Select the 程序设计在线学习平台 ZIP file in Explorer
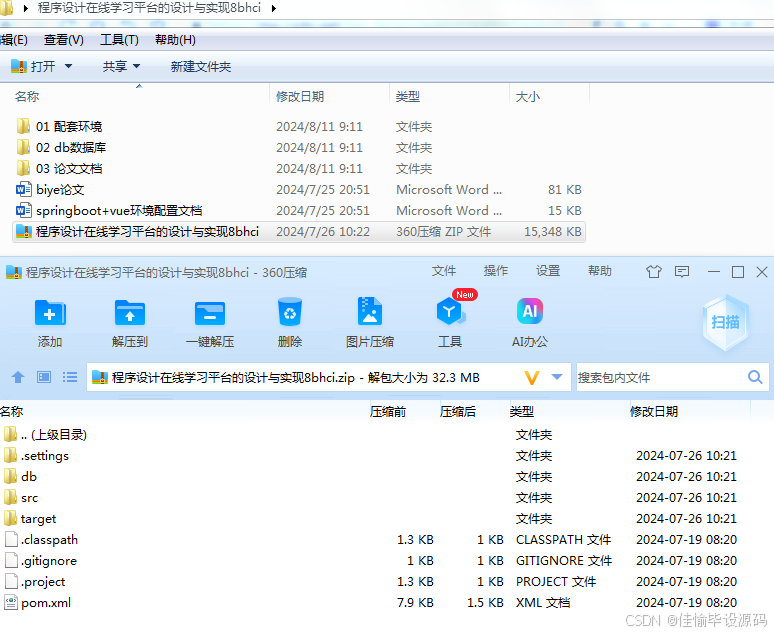This screenshot has height=634, width=774. click(x=299, y=232)
